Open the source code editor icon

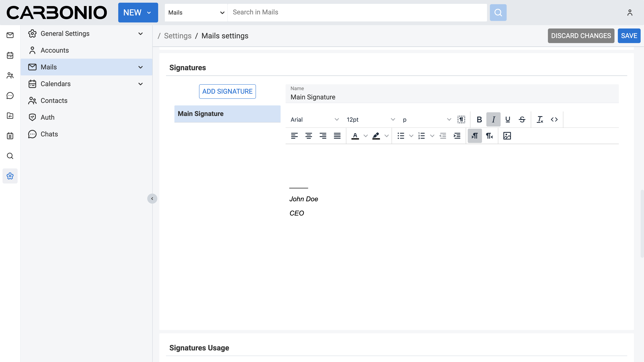554,119
